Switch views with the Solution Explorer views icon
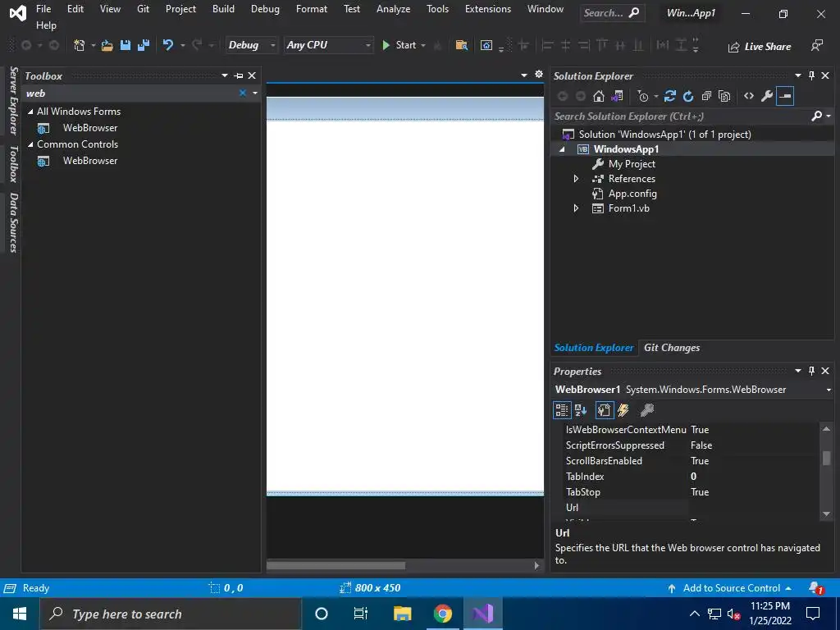The width and height of the screenshot is (840, 630). pos(617,97)
